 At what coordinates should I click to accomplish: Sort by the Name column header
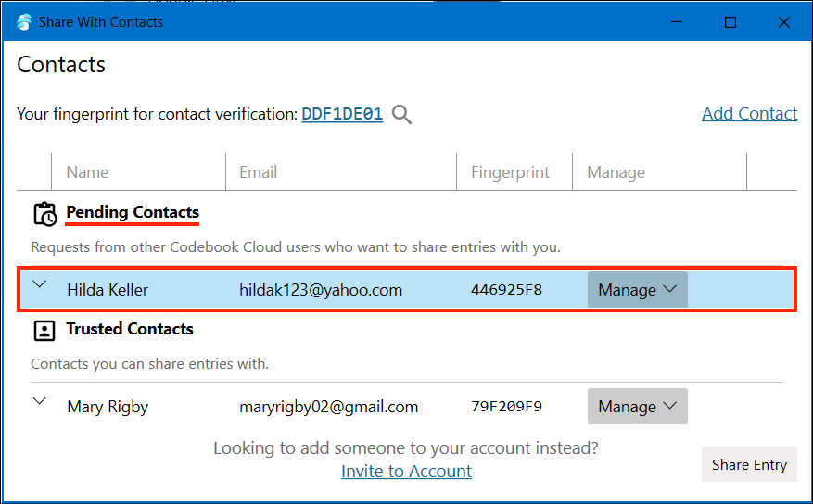pyautogui.click(x=138, y=172)
